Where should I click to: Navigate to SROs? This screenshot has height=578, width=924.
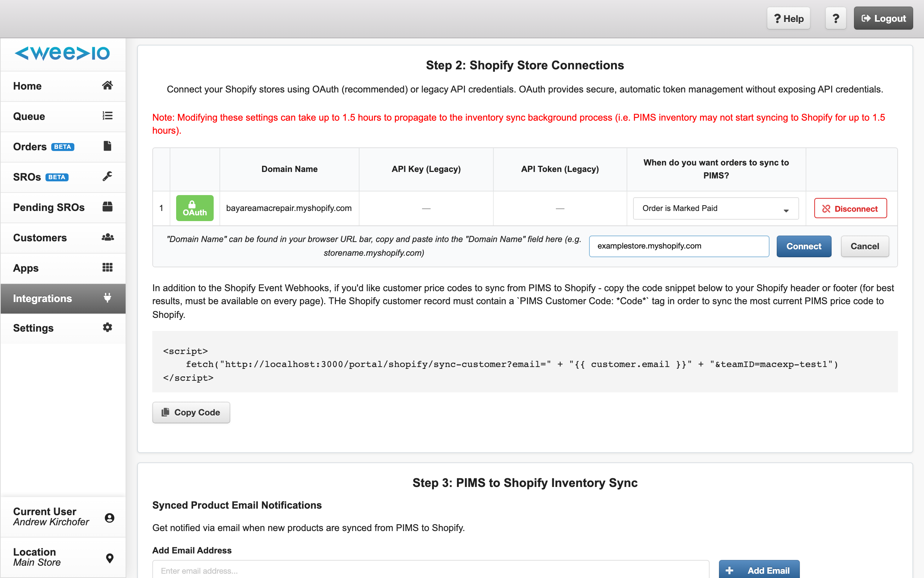tap(63, 177)
